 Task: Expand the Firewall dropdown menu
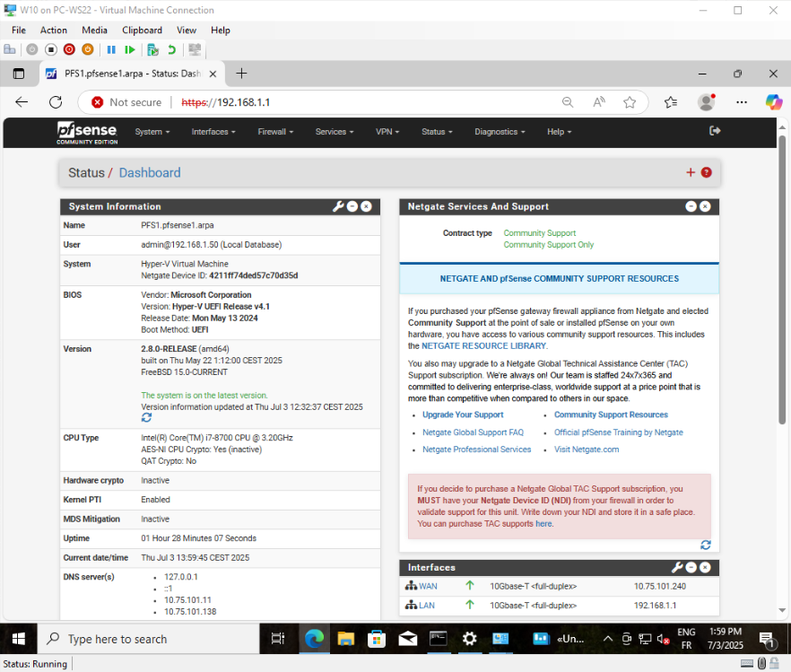tap(275, 132)
